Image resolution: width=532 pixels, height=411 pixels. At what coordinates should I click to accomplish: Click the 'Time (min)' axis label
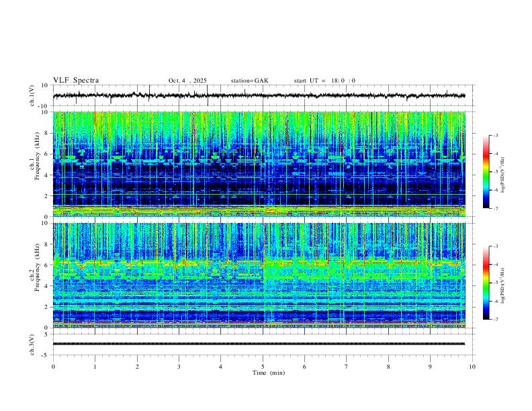click(x=269, y=373)
